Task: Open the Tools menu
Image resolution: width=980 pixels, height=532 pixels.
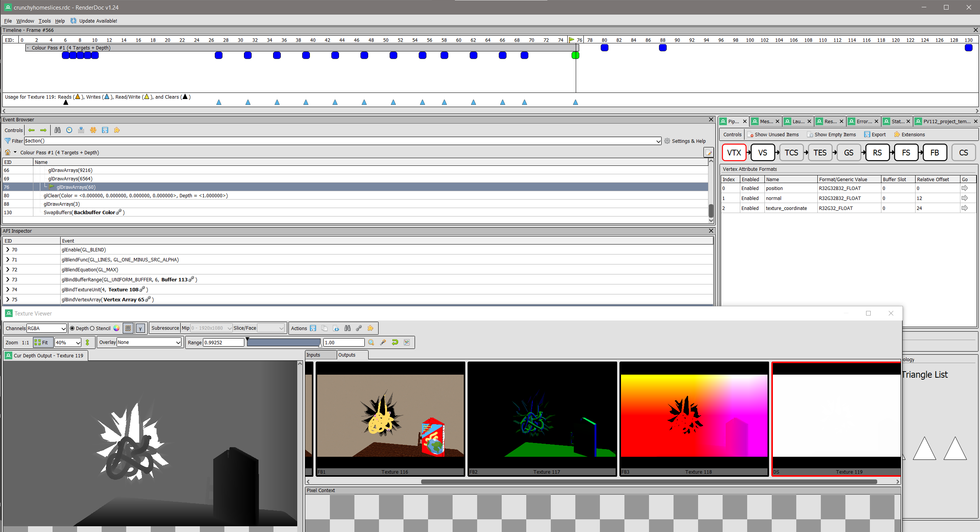Action: (44, 21)
